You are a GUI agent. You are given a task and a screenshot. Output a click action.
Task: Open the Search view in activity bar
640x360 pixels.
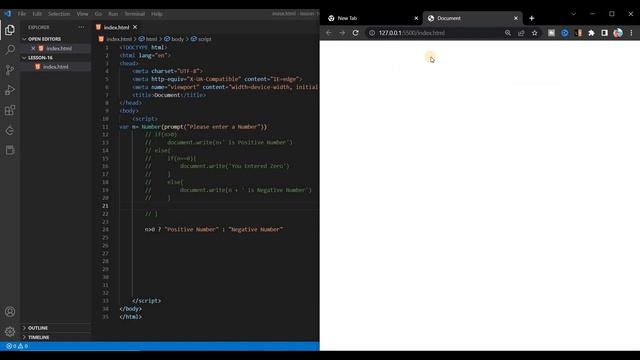[x=10, y=50]
